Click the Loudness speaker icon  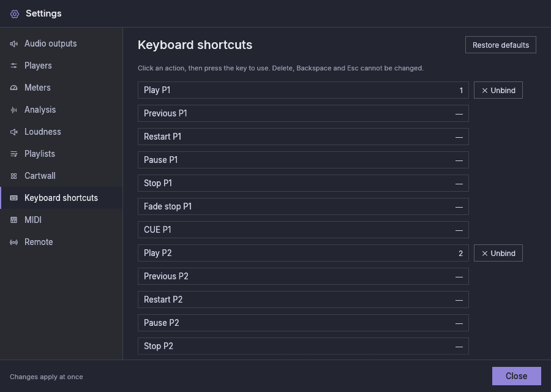tap(13, 132)
